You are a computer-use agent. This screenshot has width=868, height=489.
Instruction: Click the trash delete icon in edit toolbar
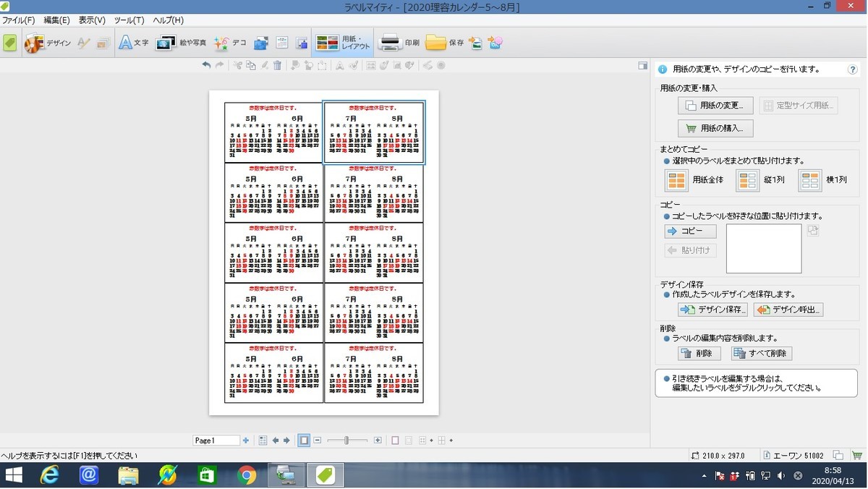pyautogui.click(x=278, y=65)
